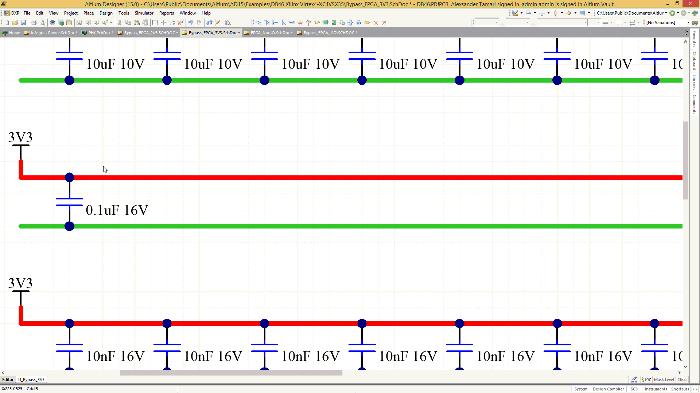Click the Editor tab at bottom left

coord(8,380)
